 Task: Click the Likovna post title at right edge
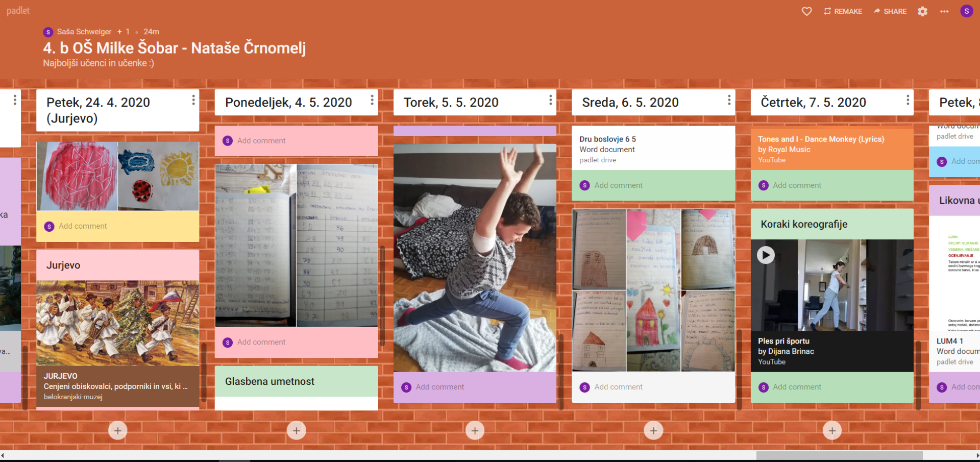click(x=959, y=201)
